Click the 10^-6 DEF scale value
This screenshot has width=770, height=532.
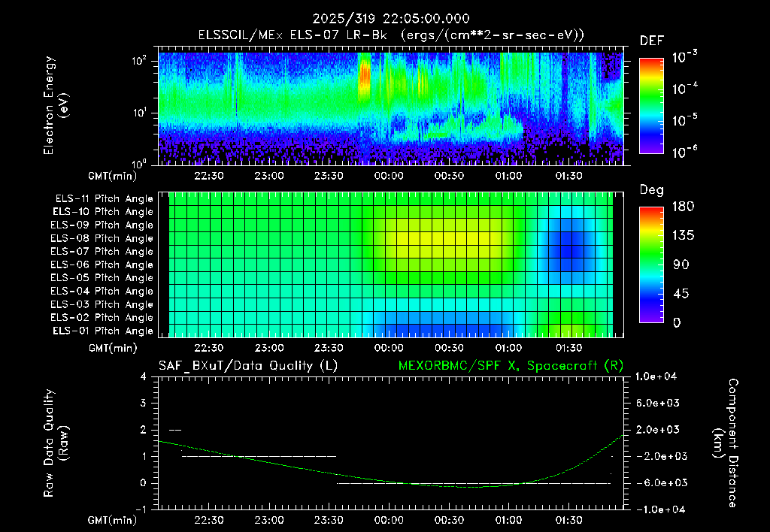coord(684,152)
